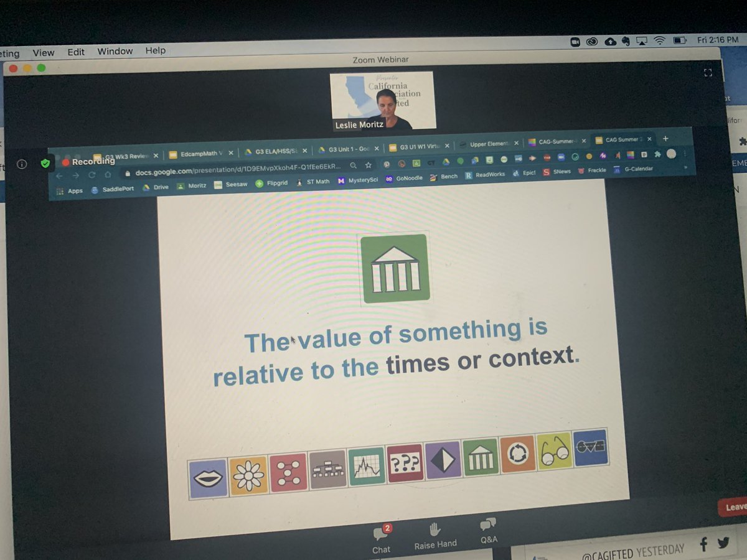Image resolution: width=747 pixels, height=560 pixels.
Task: Click Twitter icon on background page
Action: pos(723,543)
